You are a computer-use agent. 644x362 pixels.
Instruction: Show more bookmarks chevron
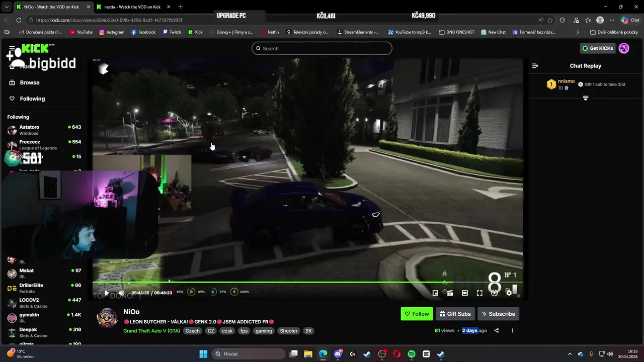pos(578,32)
